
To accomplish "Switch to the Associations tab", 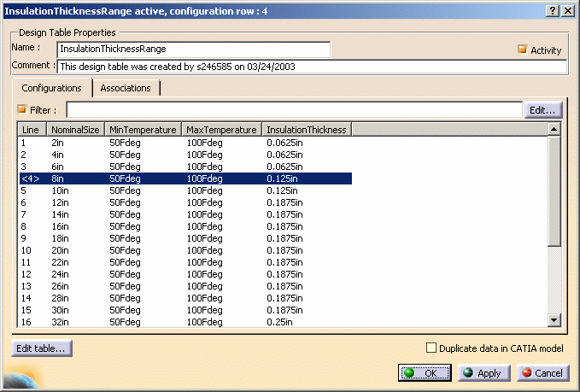I will pyautogui.click(x=126, y=88).
